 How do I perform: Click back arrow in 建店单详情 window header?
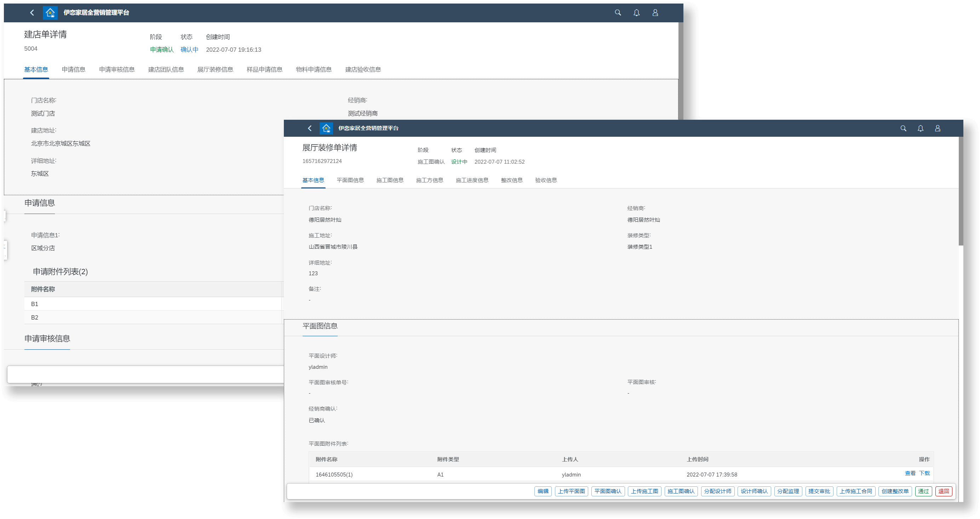click(32, 12)
